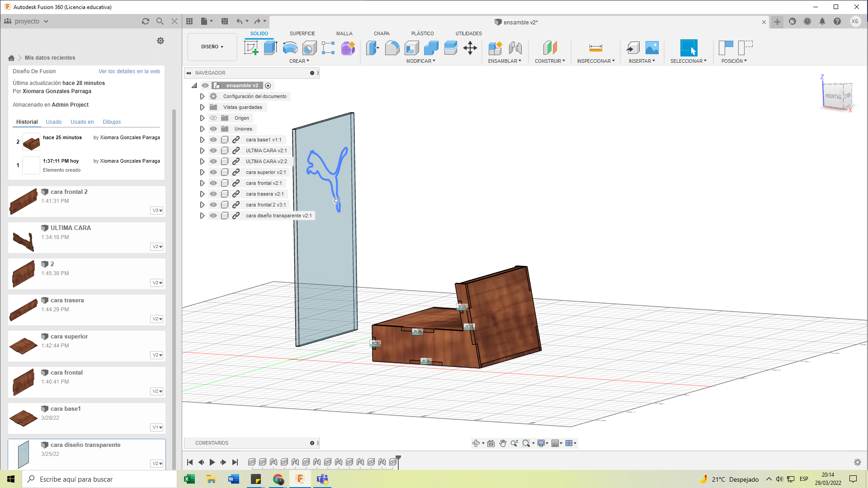Open data panel settings gear
868x488 pixels.
(x=160, y=41)
